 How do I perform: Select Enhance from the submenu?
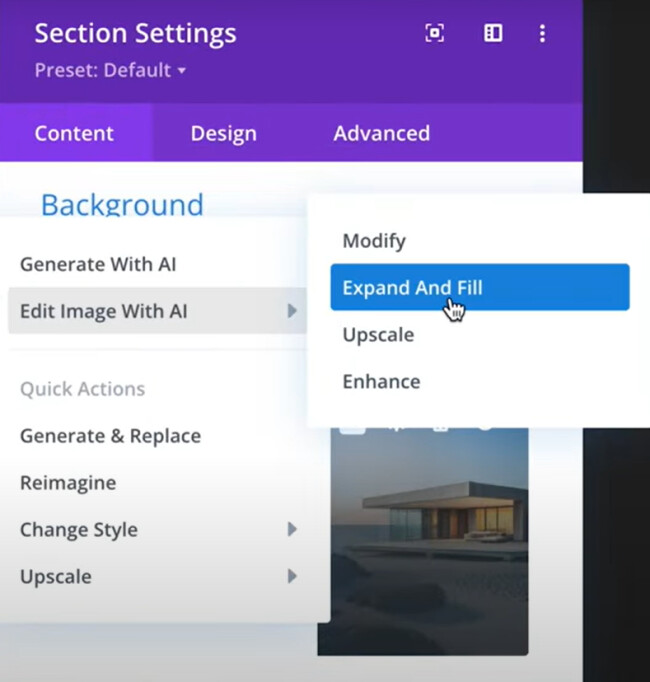pyautogui.click(x=381, y=382)
